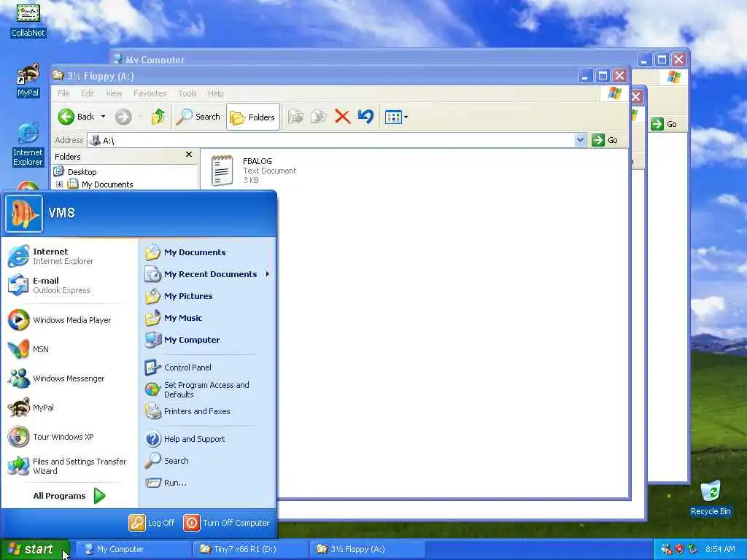The image size is (747, 560).
Task: Open My Documents in Start menu
Action: [208, 252]
